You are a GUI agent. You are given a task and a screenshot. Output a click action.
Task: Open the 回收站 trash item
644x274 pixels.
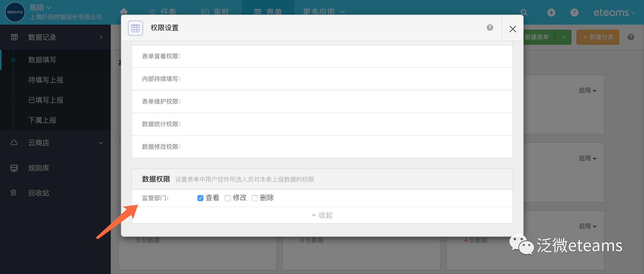(39, 193)
